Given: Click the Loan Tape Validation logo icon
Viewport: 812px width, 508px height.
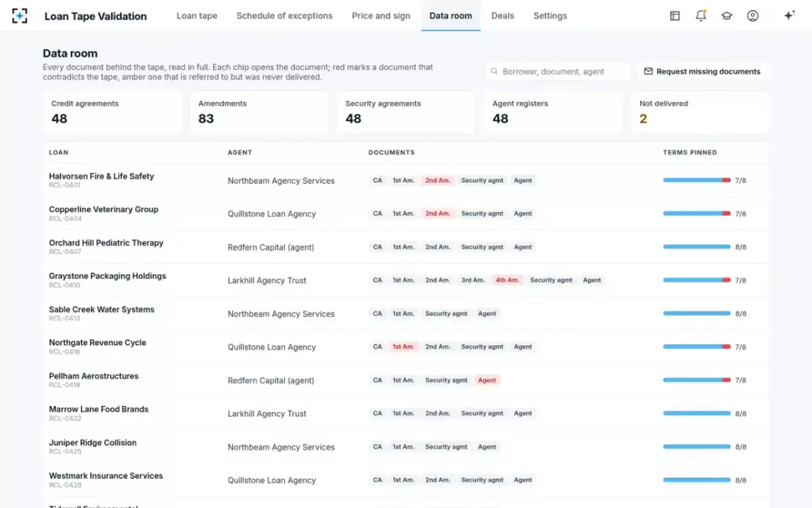Looking at the screenshot, I should [x=20, y=16].
